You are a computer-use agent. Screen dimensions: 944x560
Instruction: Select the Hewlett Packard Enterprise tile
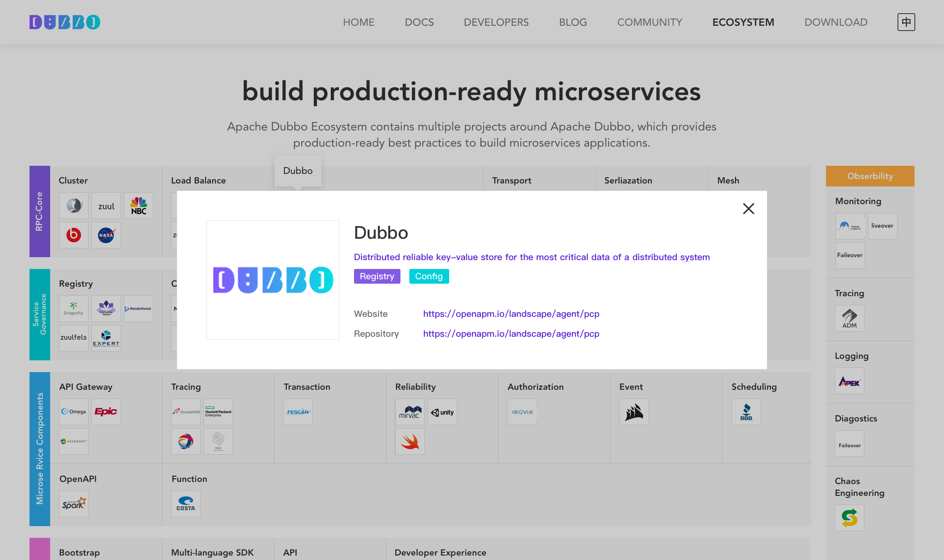[218, 412]
